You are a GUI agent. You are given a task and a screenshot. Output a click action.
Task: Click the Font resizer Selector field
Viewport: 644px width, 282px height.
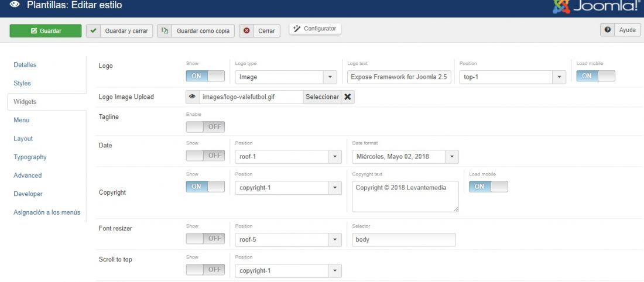(x=404, y=240)
